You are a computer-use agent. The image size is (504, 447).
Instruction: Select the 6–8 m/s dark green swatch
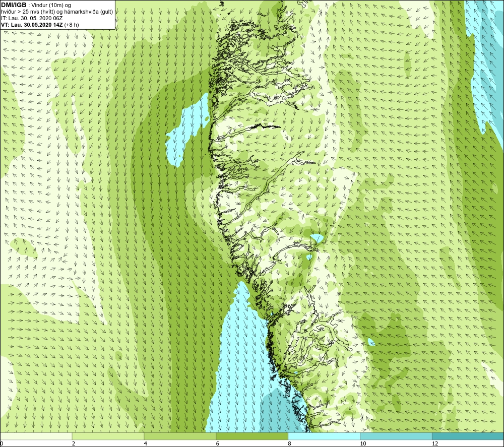(x=252, y=436)
